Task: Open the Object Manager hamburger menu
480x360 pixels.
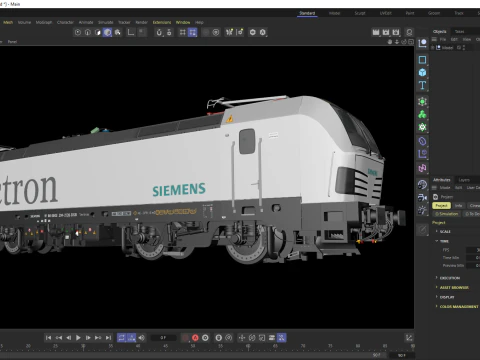Action: (x=434, y=39)
